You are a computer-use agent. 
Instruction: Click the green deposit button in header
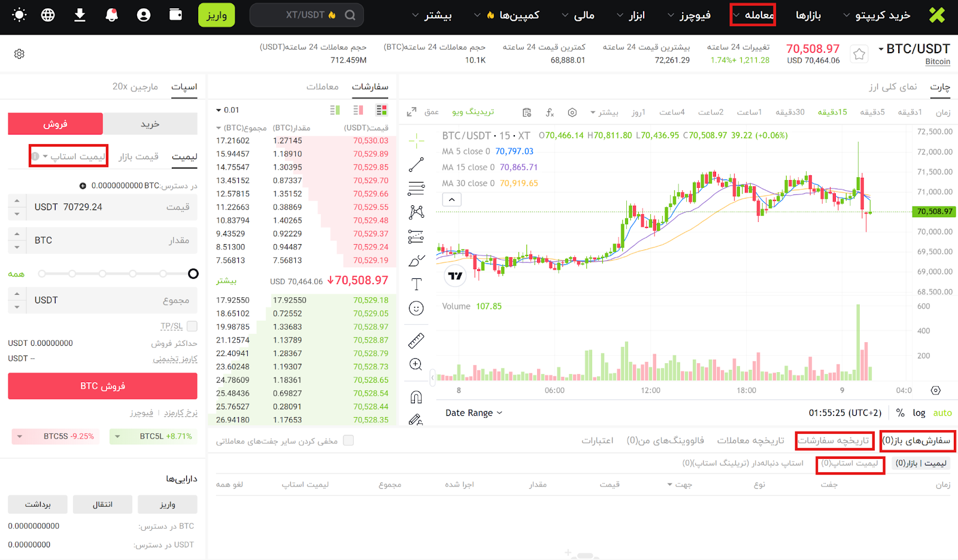(216, 15)
